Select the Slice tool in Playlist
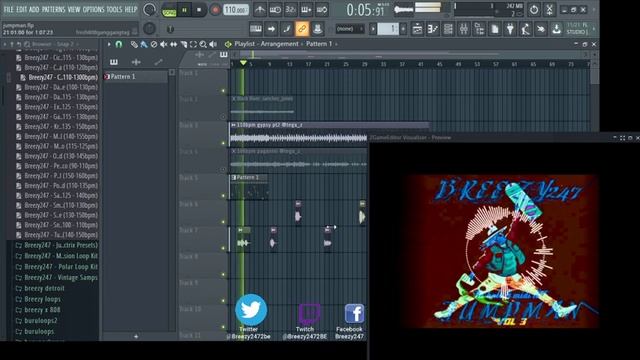The height and width of the screenshot is (360, 640). pyautogui.click(x=184, y=44)
